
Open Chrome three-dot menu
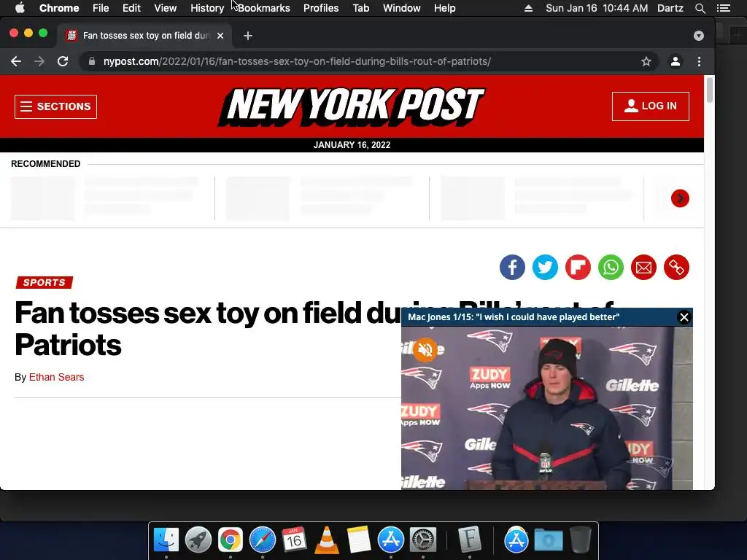pos(699,61)
